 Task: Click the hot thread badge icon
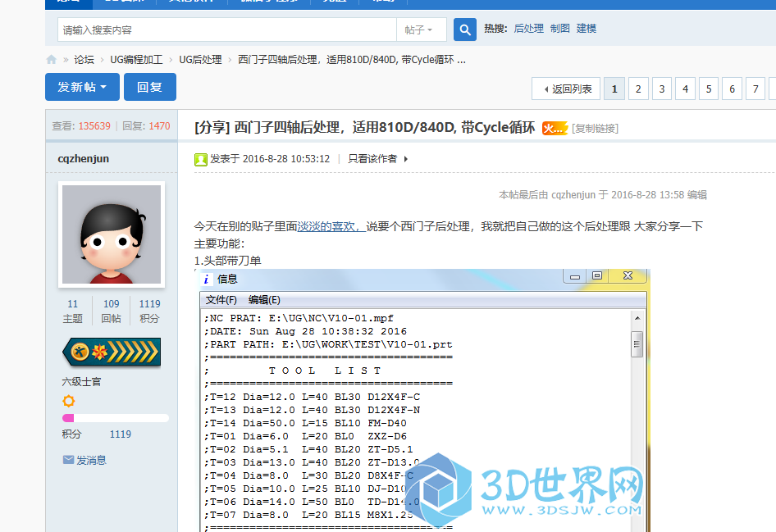click(555, 129)
